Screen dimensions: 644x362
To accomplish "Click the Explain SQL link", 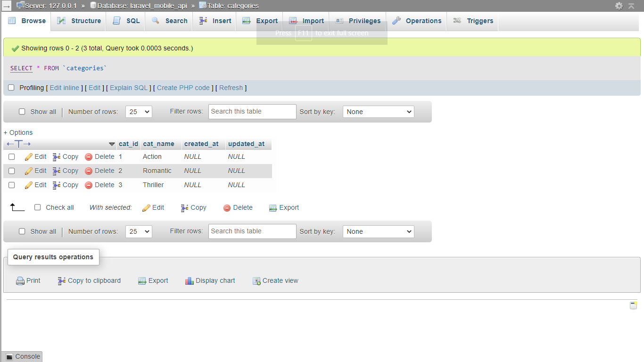I will click(x=129, y=88).
